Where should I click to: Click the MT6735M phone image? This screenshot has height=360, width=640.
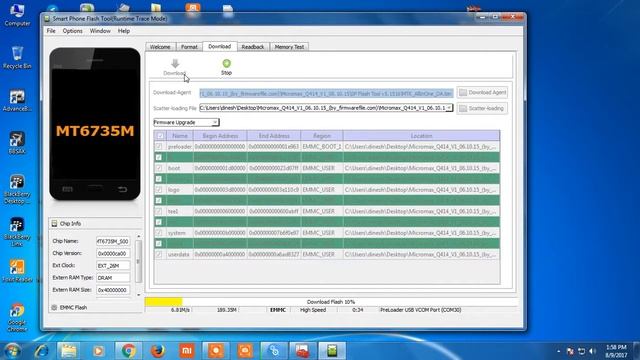click(x=95, y=124)
